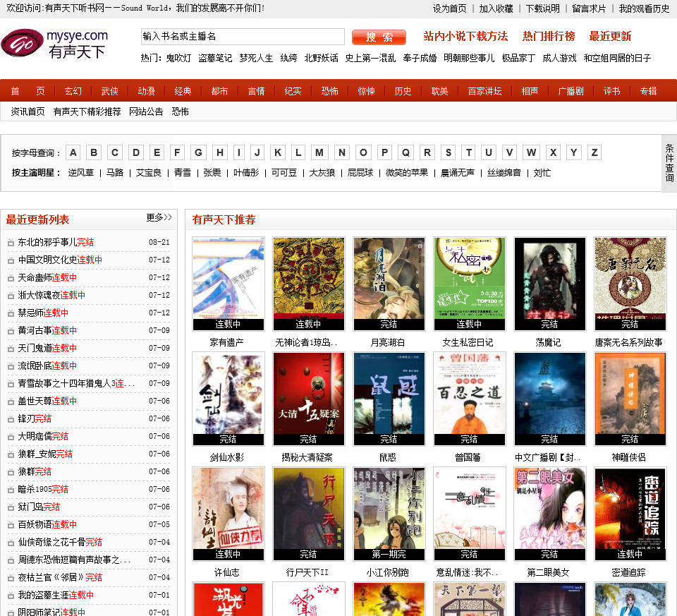Open 站内小说下载方法 link
This screenshot has width=677, height=616.
[x=465, y=36]
